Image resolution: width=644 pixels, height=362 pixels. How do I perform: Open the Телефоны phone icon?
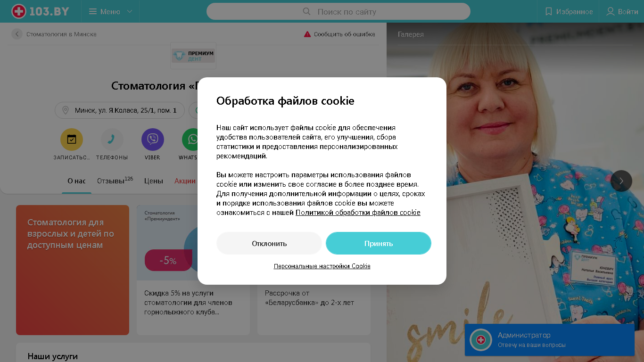coord(112,140)
